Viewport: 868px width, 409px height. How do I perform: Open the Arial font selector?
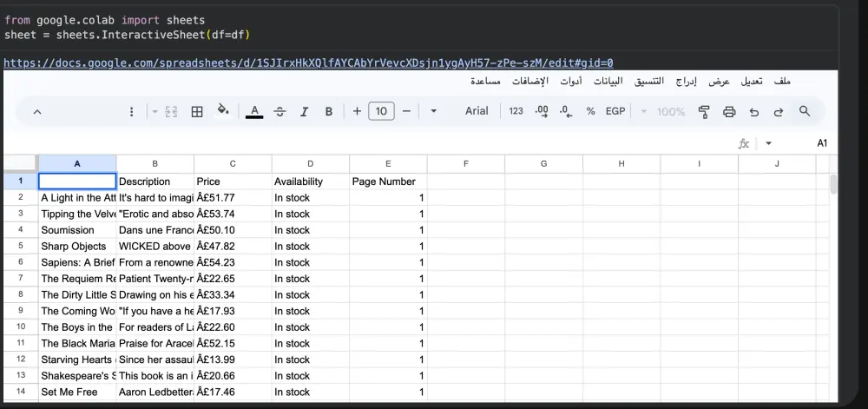coord(476,111)
